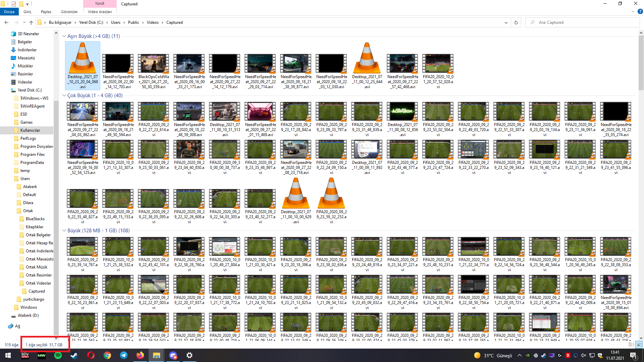Open address bar history dropdown
The image size is (644, 362).
coord(506,22)
